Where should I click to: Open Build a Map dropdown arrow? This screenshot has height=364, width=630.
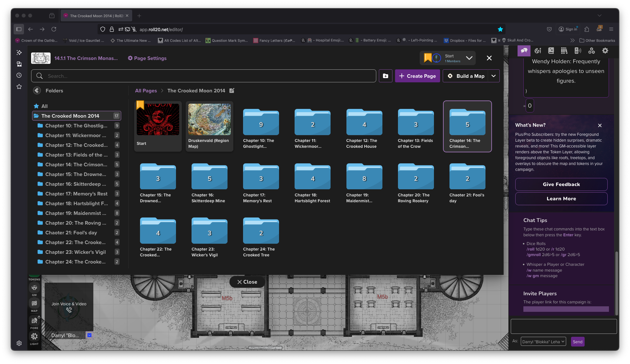coord(494,76)
